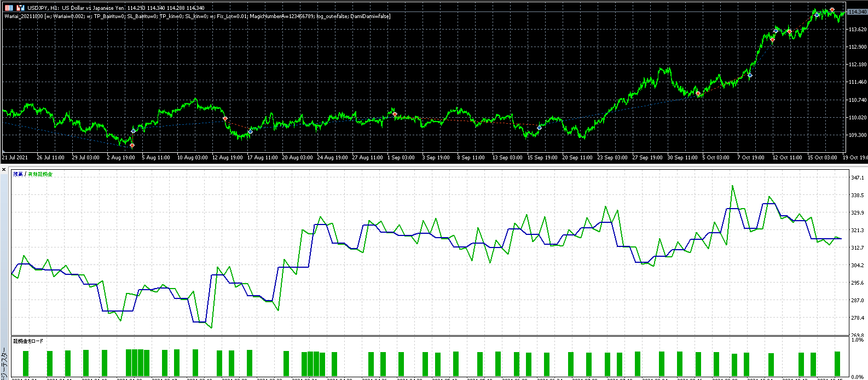This screenshot has width=868, height=380.
Task: Click the 1.0% deposit load axis label
Action: click(858, 340)
